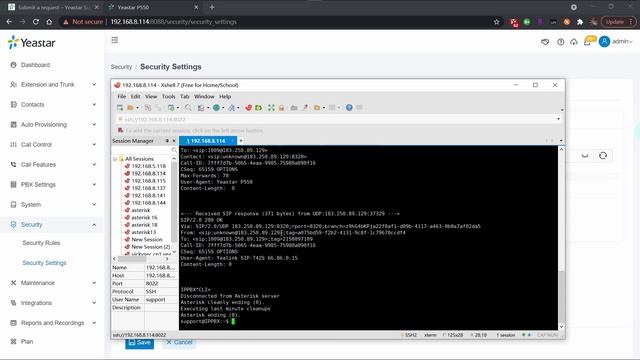This screenshot has height=360, width=640.
Task: Click the lock screen padlock icon in Xshell
Action: (x=281, y=108)
